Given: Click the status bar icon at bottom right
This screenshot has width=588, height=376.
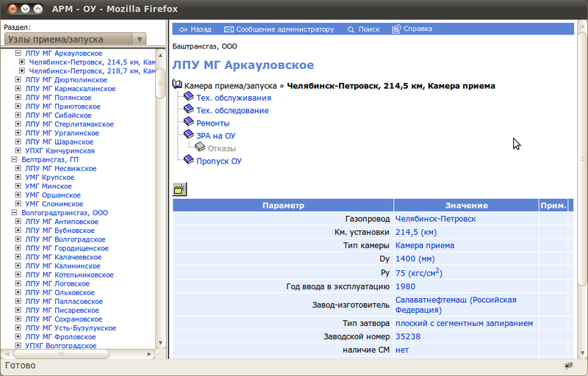Looking at the screenshot, I should (x=569, y=366).
